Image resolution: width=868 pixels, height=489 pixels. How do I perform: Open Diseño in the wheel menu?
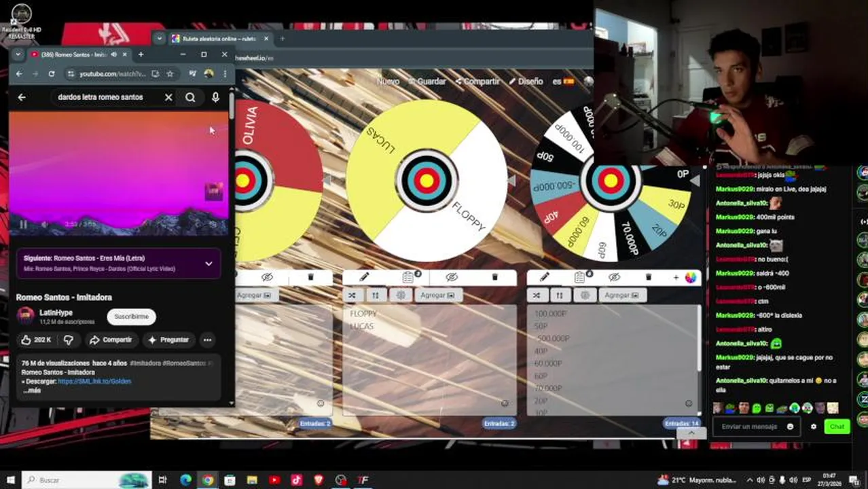[526, 81]
